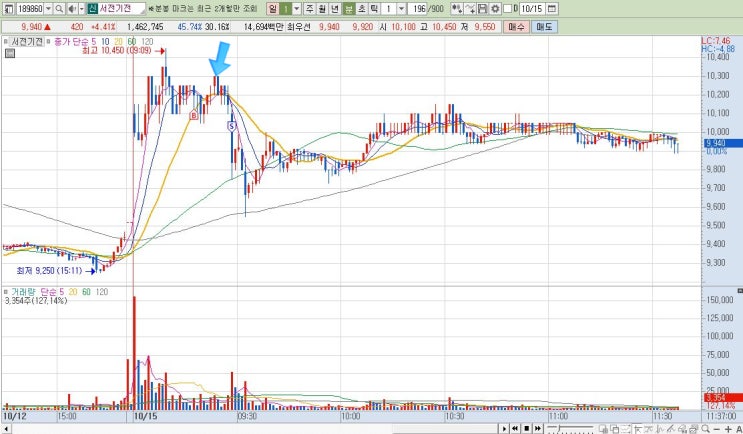
Task: Click the candle compare toolbar icon
Action: [457, 9]
